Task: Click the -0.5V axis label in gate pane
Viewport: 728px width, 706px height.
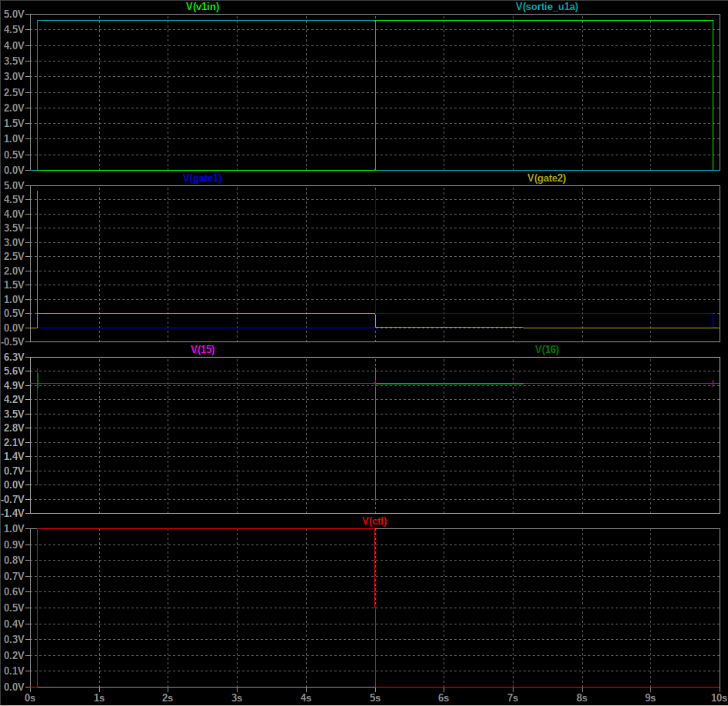Action: click(12, 341)
